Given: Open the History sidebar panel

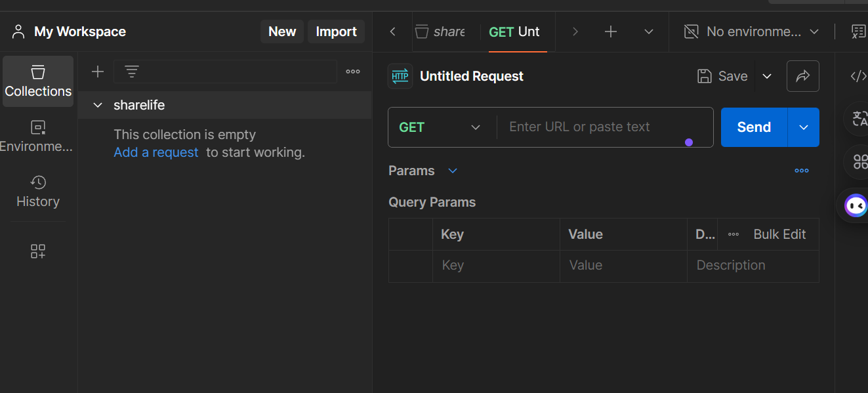Looking at the screenshot, I should tap(38, 191).
